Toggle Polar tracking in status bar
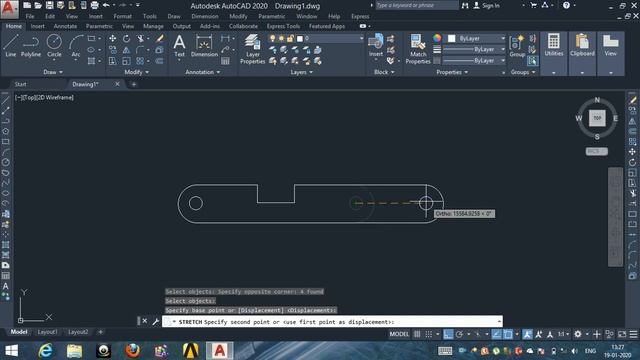 tap(460, 334)
